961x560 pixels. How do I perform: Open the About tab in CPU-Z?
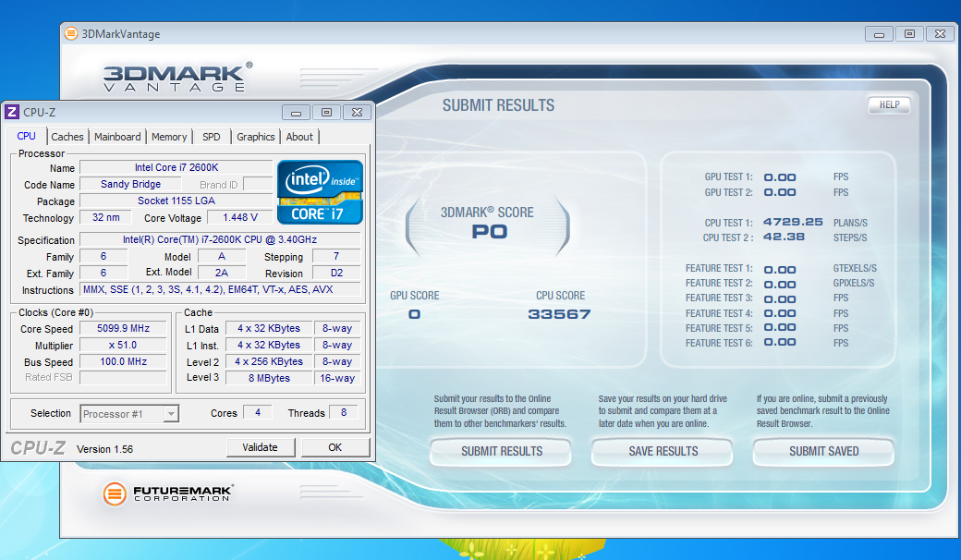[299, 137]
